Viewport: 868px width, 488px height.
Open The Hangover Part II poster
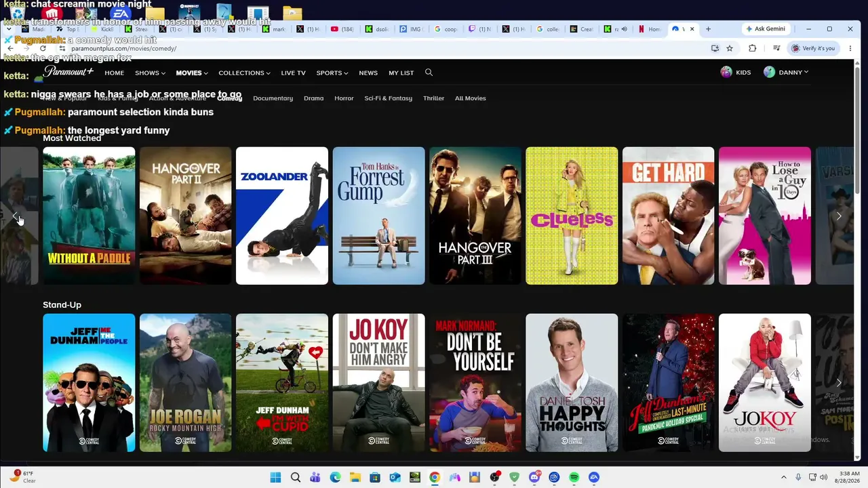point(185,216)
